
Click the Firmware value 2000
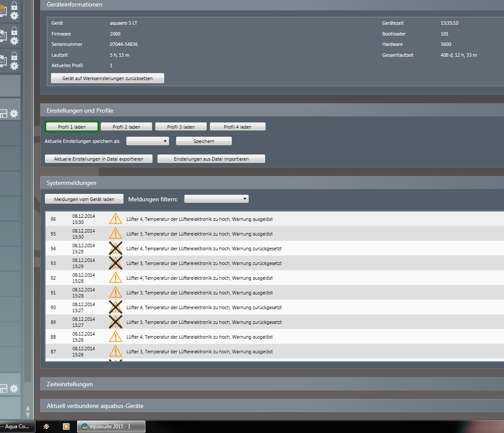pos(115,34)
